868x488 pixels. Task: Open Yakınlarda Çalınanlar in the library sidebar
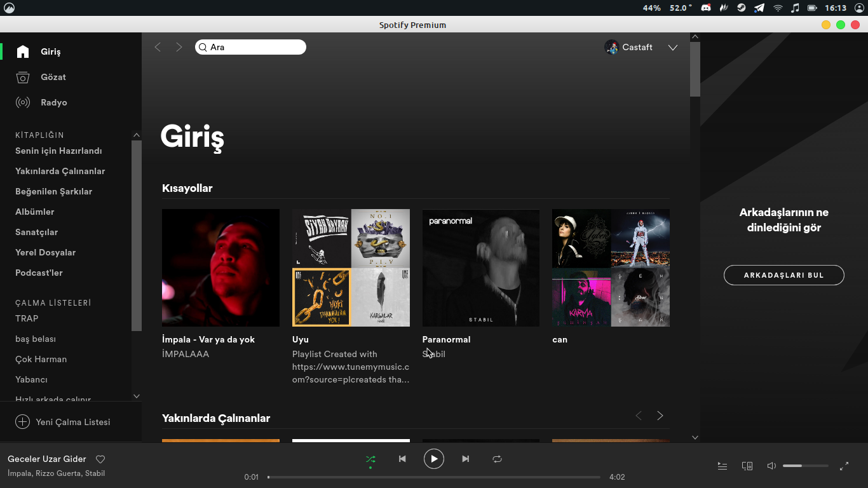[x=60, y=171]
